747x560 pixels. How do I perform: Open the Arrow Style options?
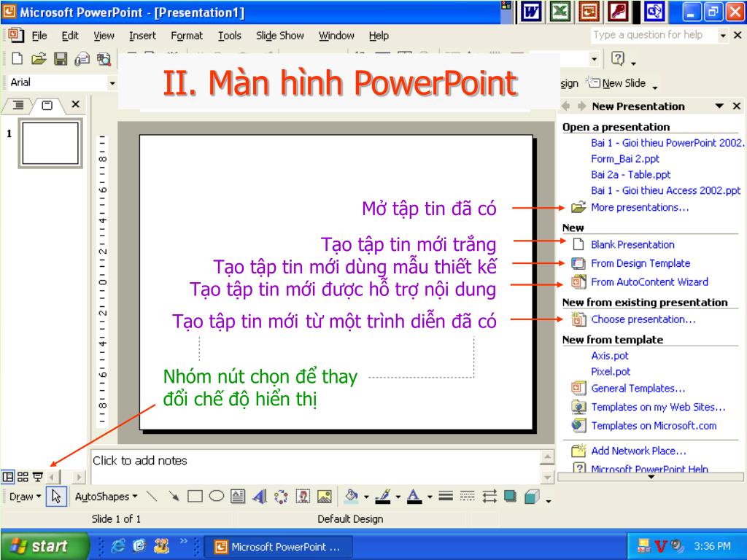coord(489,497)
